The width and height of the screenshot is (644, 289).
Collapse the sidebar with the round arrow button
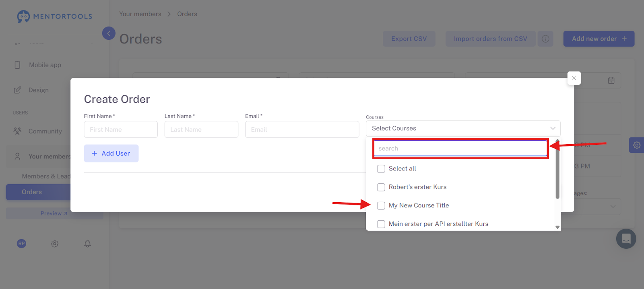click(x=109, y=33)
